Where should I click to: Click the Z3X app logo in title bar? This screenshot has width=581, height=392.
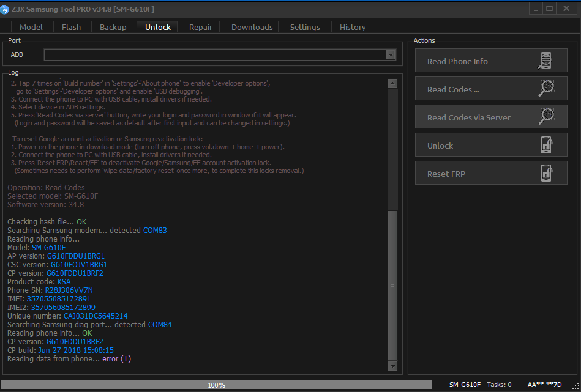click(4, 9)
